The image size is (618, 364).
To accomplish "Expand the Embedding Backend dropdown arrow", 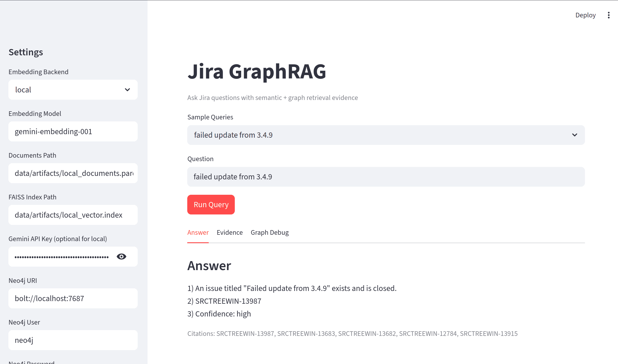I will [127, 90].
